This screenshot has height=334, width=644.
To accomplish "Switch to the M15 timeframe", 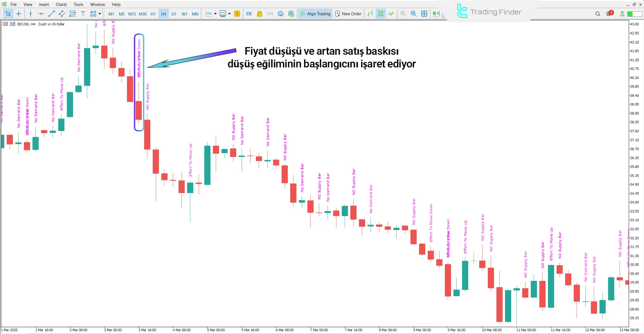I will point(132,14).
